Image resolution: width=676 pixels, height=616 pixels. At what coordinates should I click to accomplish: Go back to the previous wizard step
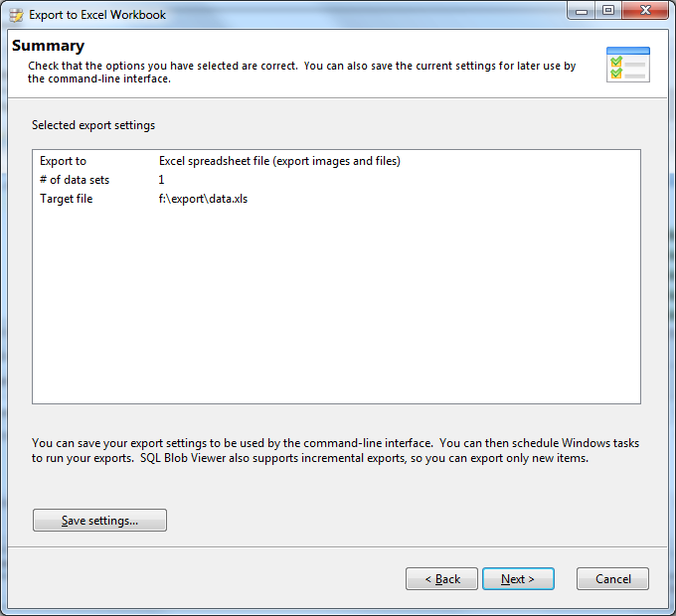[x=442, y=579]
